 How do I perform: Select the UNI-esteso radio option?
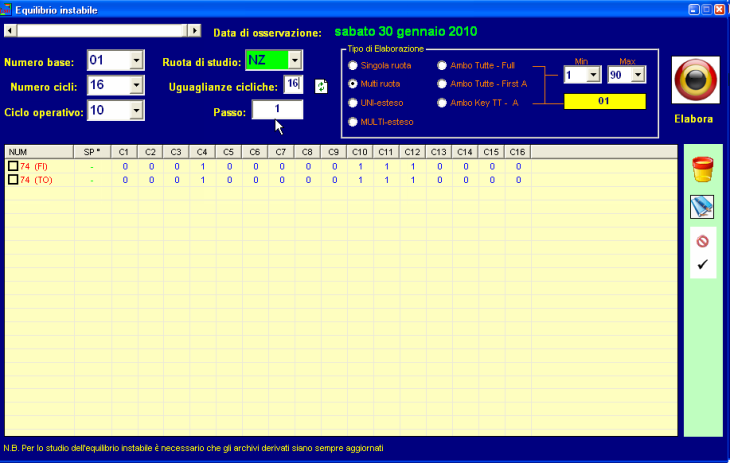352,103
